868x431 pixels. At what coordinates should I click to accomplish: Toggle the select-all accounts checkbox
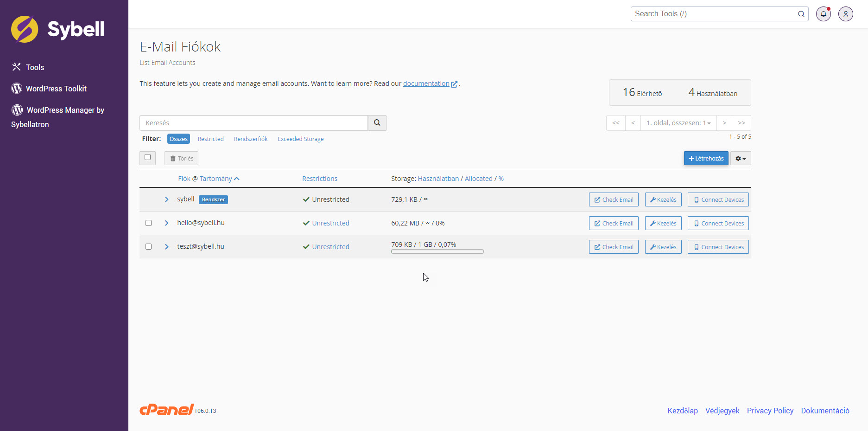[x=147, y=158]
